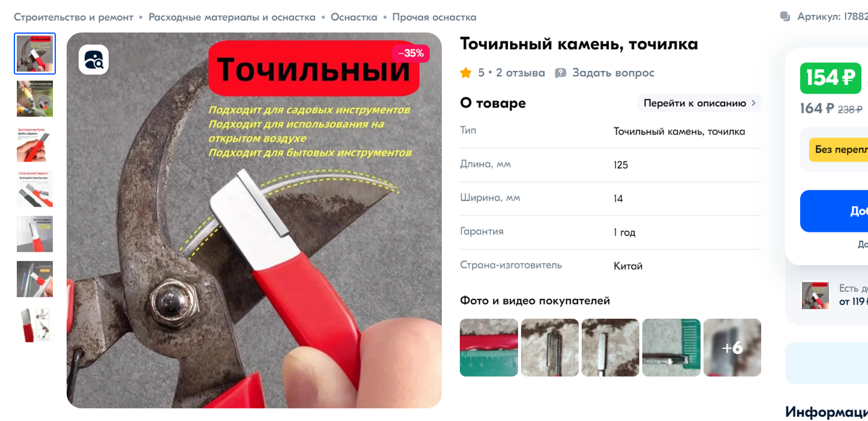Go to the Прочая оснастка breadcrumb
This screenshot has height=421, width=868.
tap(434, 17)
